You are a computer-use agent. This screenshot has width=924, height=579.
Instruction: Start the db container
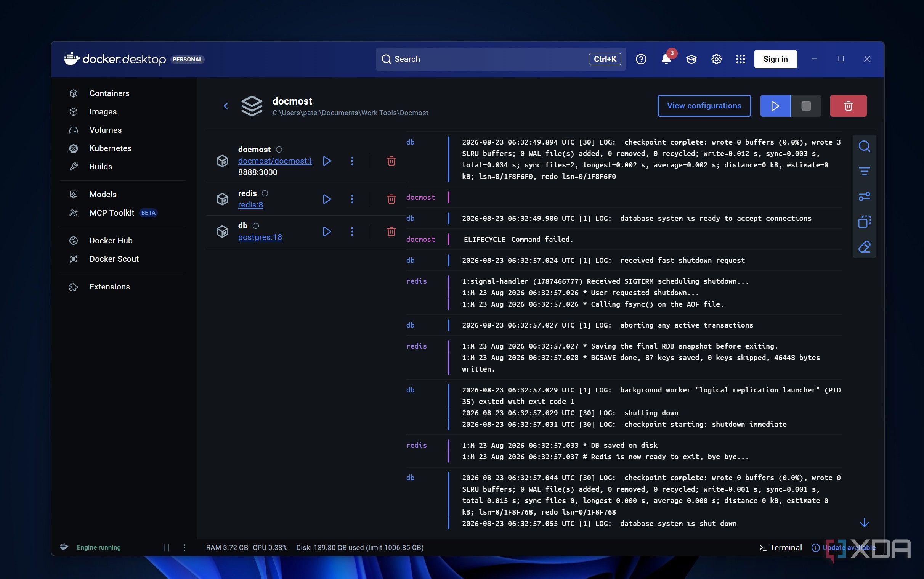click(327, 232)
